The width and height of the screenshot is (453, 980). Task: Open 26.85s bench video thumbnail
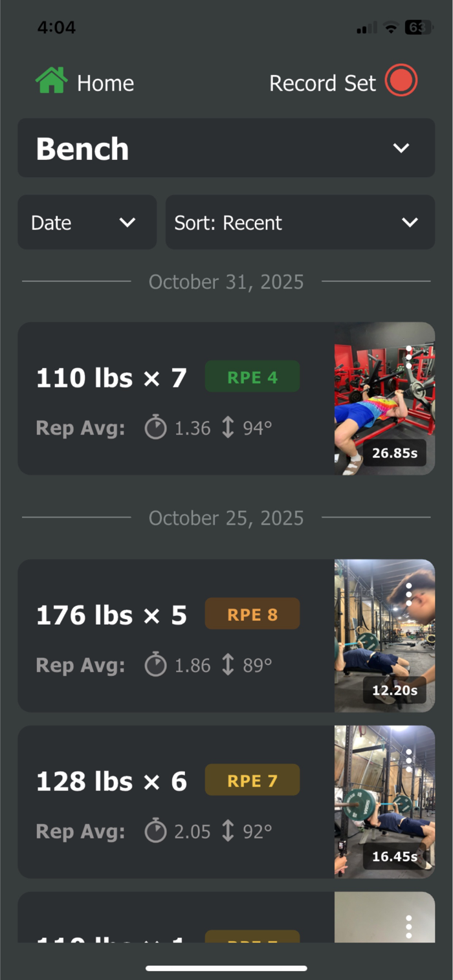[384, 398]
